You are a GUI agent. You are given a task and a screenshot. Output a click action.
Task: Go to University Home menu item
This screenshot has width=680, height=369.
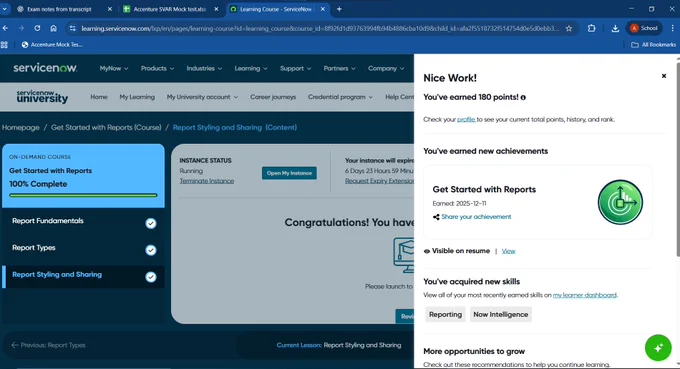pyautogui.click(x=99, y=97)
